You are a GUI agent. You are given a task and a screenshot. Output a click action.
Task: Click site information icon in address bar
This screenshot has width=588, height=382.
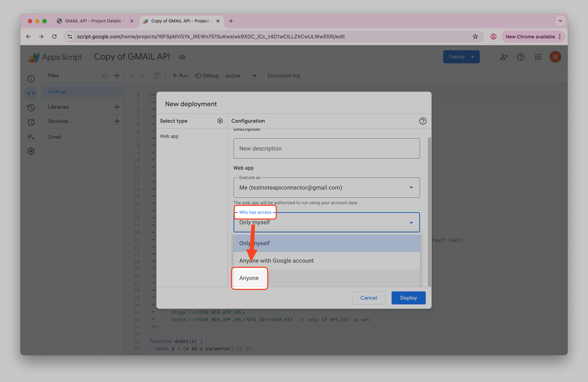(x=70, y=37)
